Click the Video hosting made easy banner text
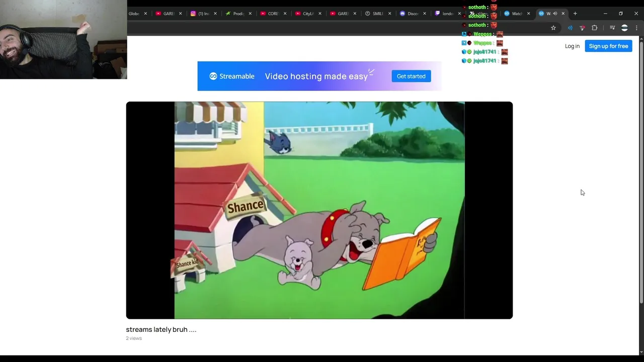The height and width of the screenshot is (362, 644). 316,76
